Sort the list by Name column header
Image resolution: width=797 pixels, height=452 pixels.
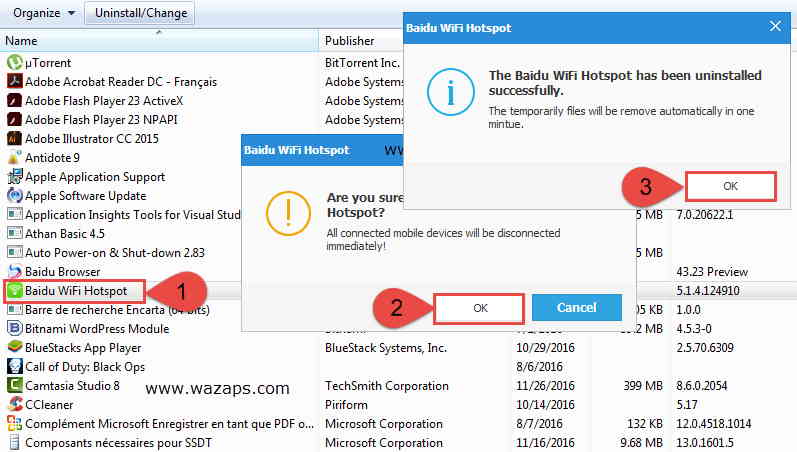[159, 41]
